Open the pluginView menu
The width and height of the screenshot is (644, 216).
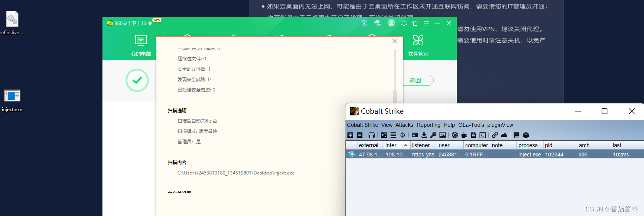click(500, 125)
